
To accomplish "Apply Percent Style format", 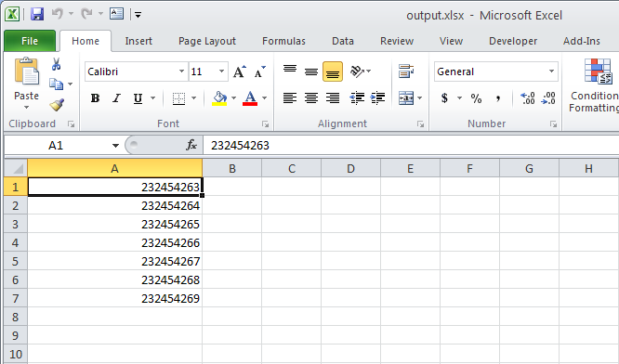I will click(x=476, y=98).
